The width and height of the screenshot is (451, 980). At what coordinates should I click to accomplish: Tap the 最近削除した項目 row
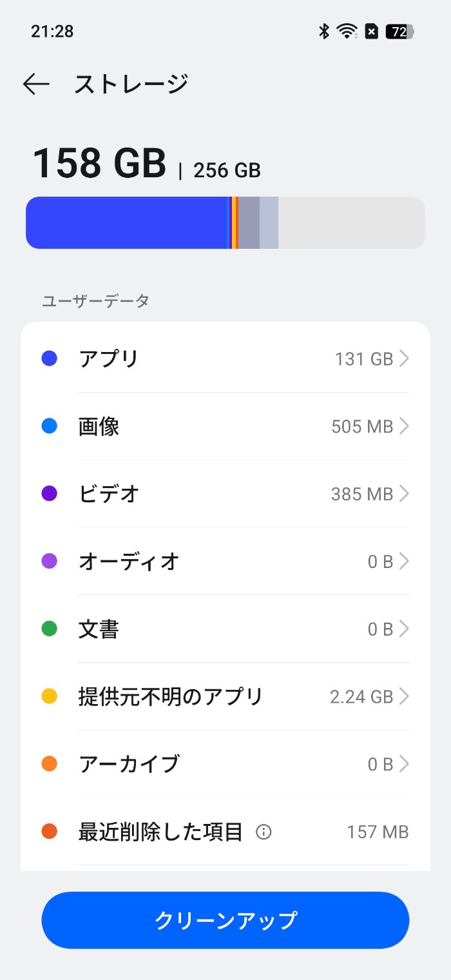pyautogui.click(x=225, y=832)
